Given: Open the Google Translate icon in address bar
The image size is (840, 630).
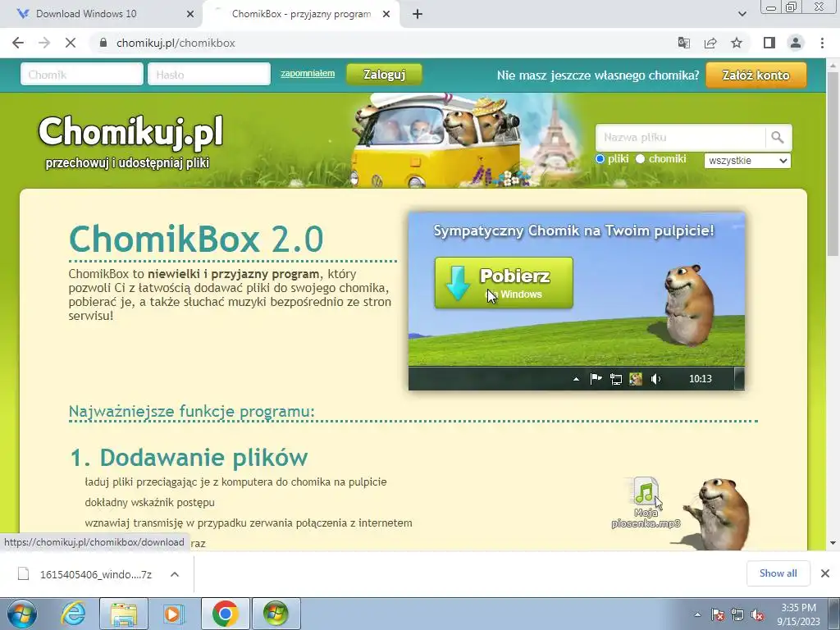Looking at the screenshot, I should (x=683, y=43).
